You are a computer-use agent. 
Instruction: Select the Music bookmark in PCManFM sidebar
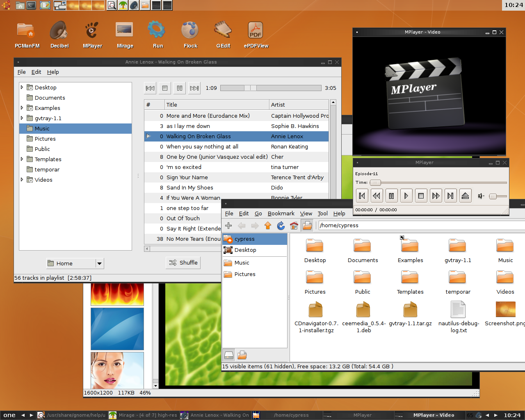click(x=255, y=262)
